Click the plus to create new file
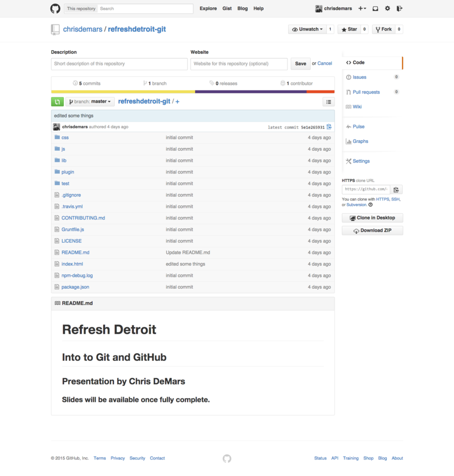The height and width of the screenshot is (476, 454). click(178, 102)
